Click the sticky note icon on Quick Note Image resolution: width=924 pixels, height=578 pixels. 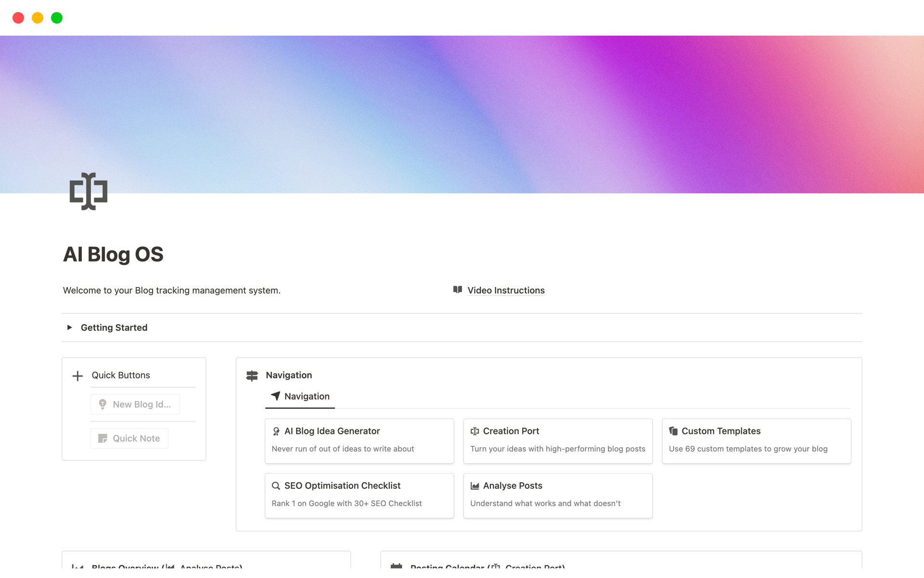(103, 438)
